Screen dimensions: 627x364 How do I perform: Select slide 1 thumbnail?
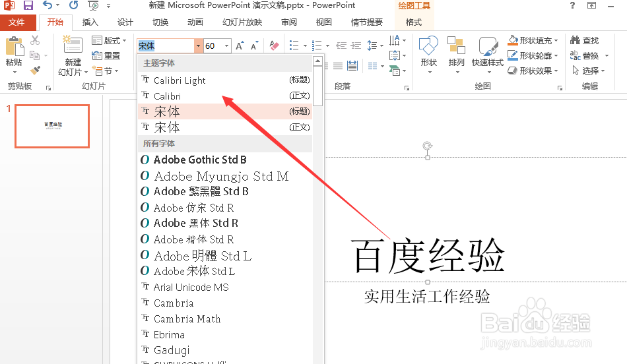tap(52, 126)
